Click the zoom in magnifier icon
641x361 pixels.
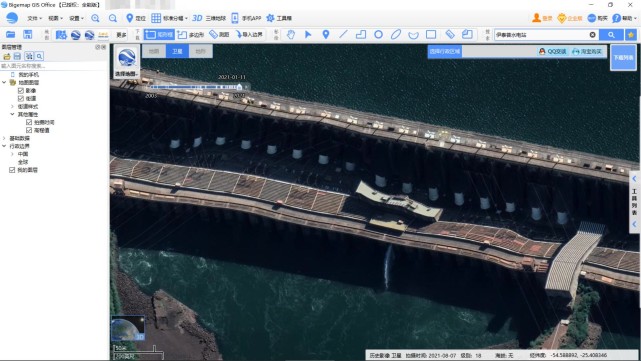tap(95, 18)
